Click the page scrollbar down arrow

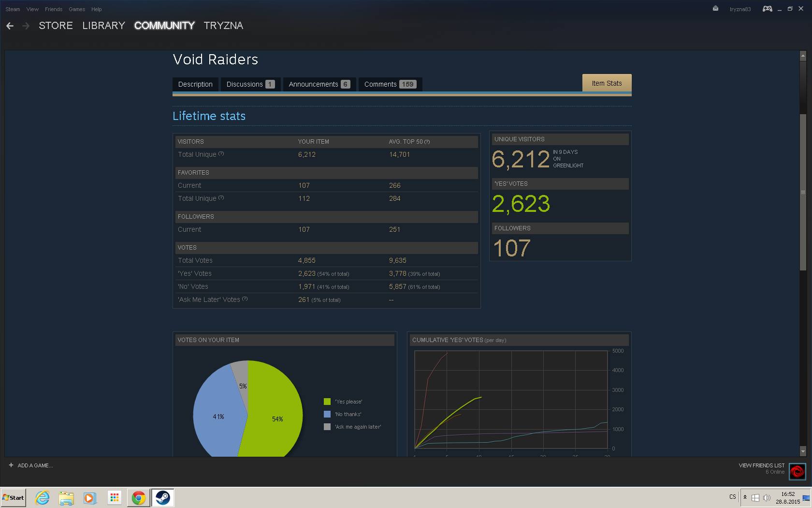coord(803,451)
